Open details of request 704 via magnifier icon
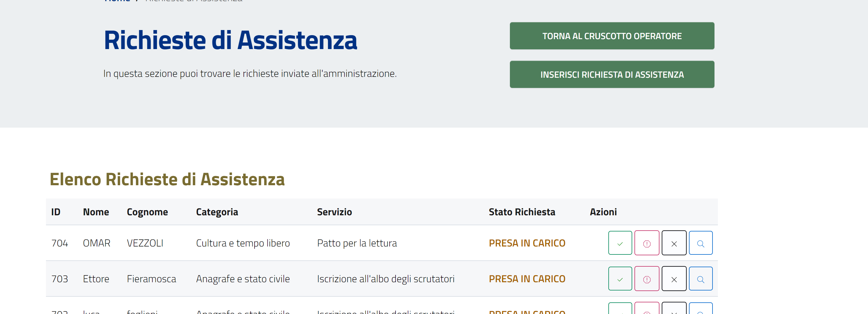 [701, 243]
